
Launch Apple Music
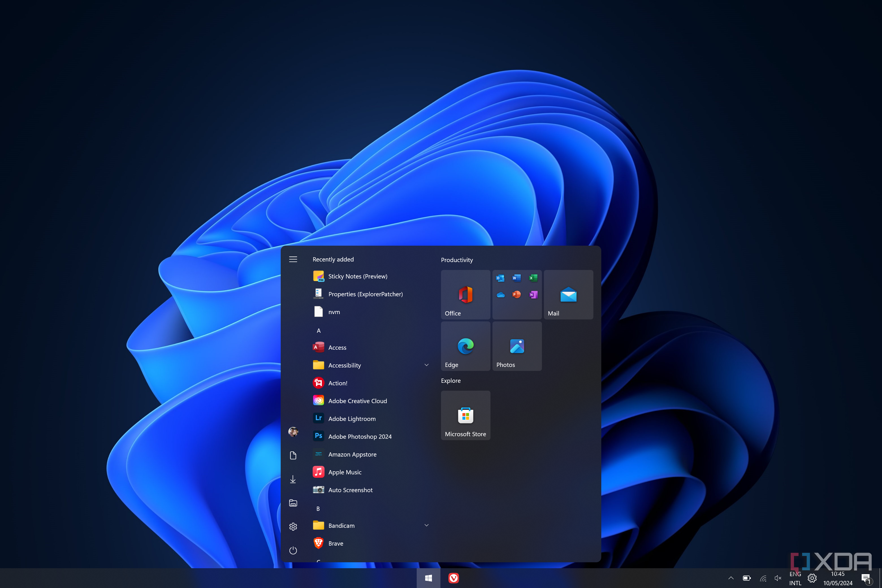coord(371,472)
